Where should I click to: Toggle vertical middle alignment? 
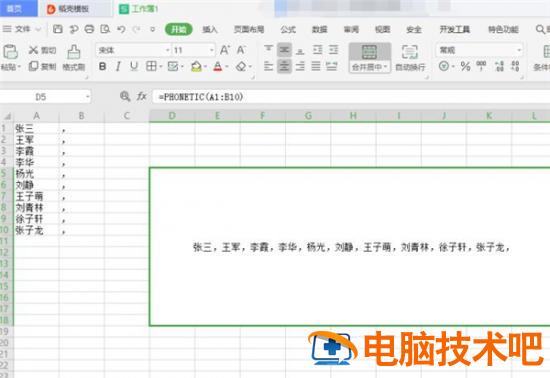(x=284, y=50)
